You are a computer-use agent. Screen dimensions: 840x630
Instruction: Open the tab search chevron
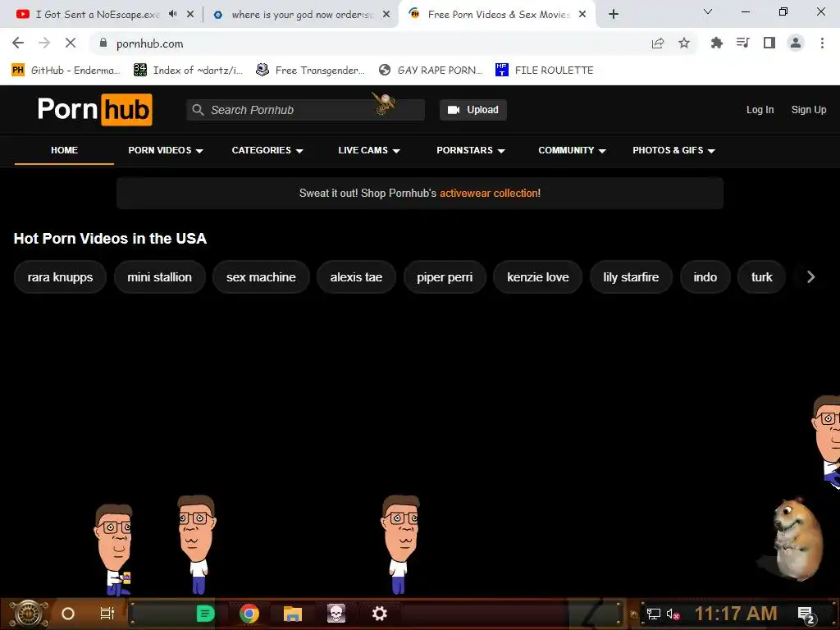708,11
